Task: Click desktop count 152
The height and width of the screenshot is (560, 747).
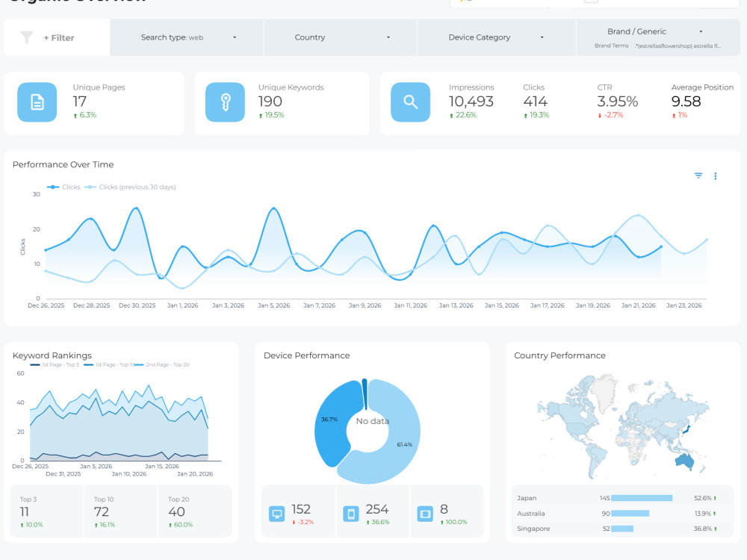Action: [300, 509]
